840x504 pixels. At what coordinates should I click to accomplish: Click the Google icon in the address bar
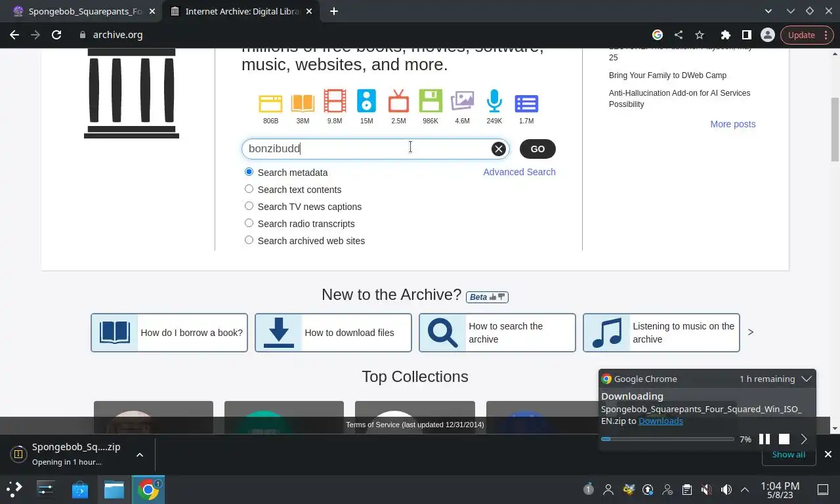(x=658, y=35)
